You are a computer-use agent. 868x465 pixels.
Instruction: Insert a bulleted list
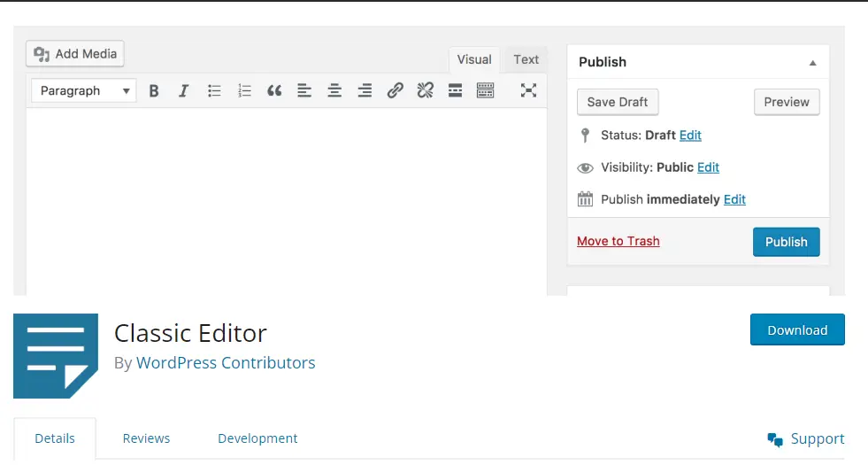coord(214,91)
